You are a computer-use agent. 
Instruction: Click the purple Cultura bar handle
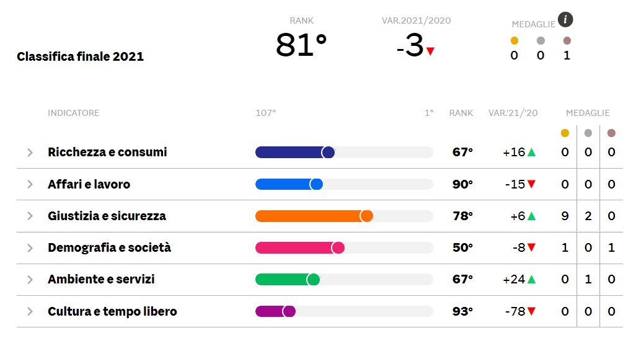tap(289, 311)
